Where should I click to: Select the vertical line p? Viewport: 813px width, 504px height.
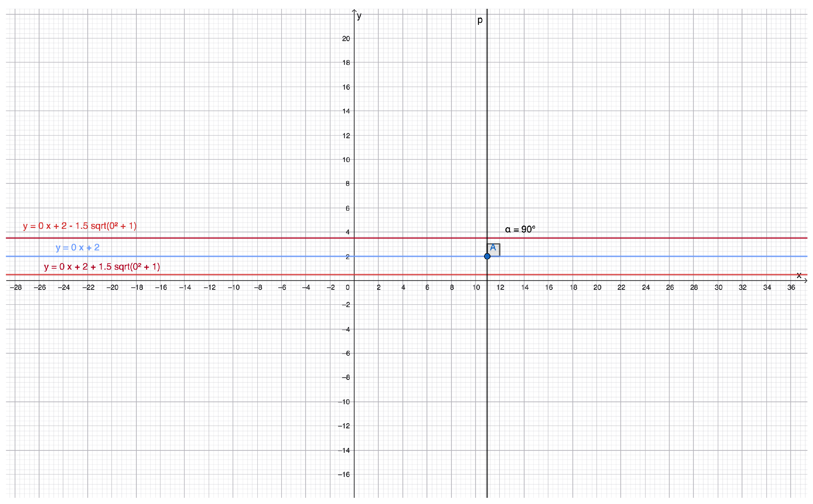(x=487, y=133)
